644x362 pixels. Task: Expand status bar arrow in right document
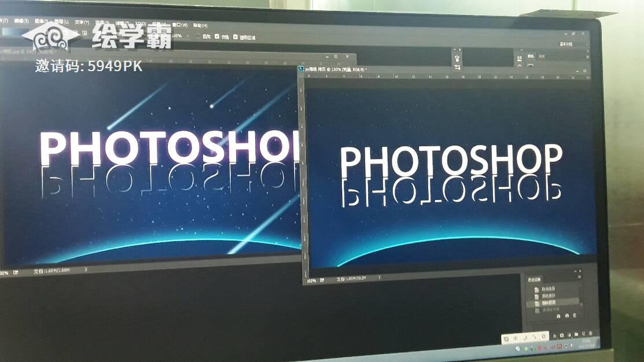tap(379, 278)
